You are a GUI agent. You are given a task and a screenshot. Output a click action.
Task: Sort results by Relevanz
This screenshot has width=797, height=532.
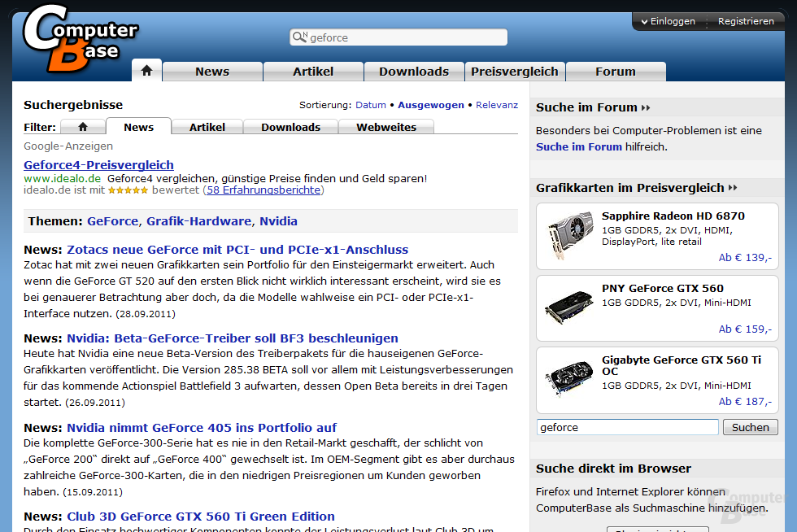pos(497,105)
